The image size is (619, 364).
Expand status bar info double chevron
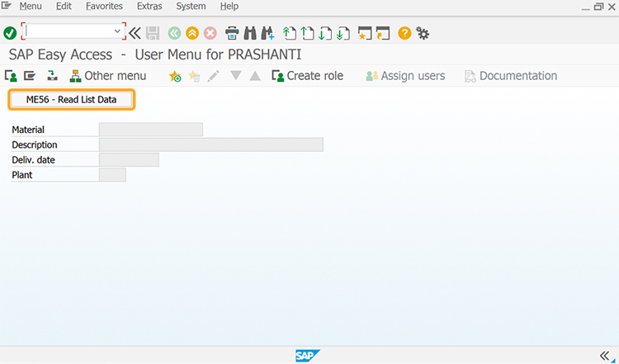click(604, 356)
